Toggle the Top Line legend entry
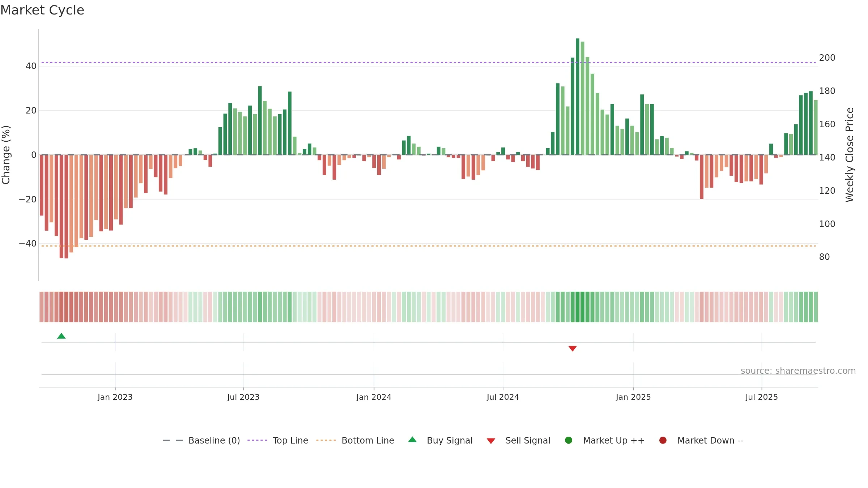Screen dimensions: 868x488 pos(278,440)
